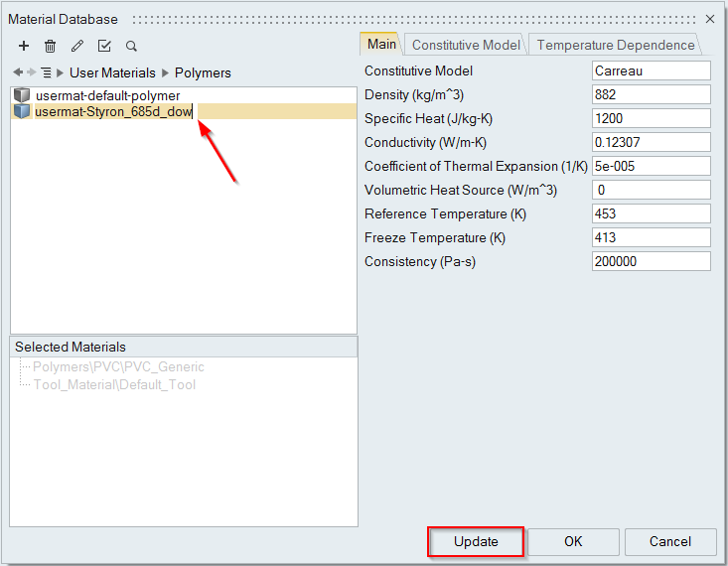
Task: Select usermat-default-polymer in the list
Action: [x=107, y=95]
